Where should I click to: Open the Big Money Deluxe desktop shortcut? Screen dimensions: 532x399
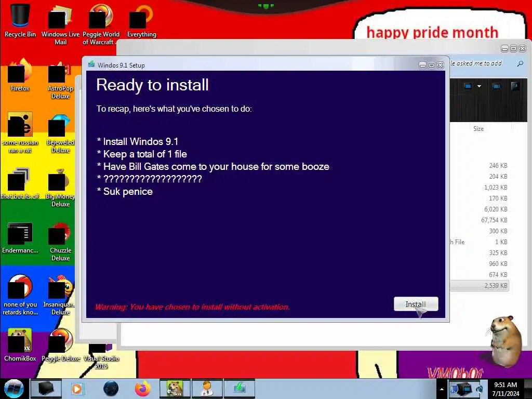(x=60, y=187)
